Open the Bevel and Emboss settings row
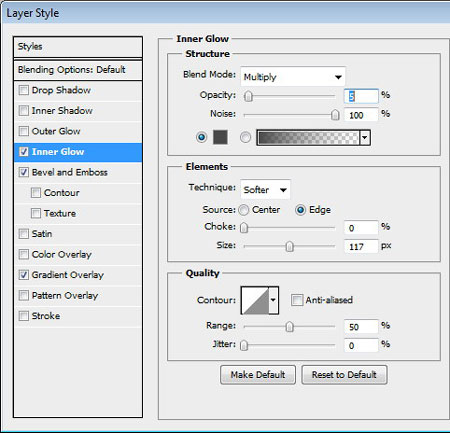450x433 pixels. [78, 172]
